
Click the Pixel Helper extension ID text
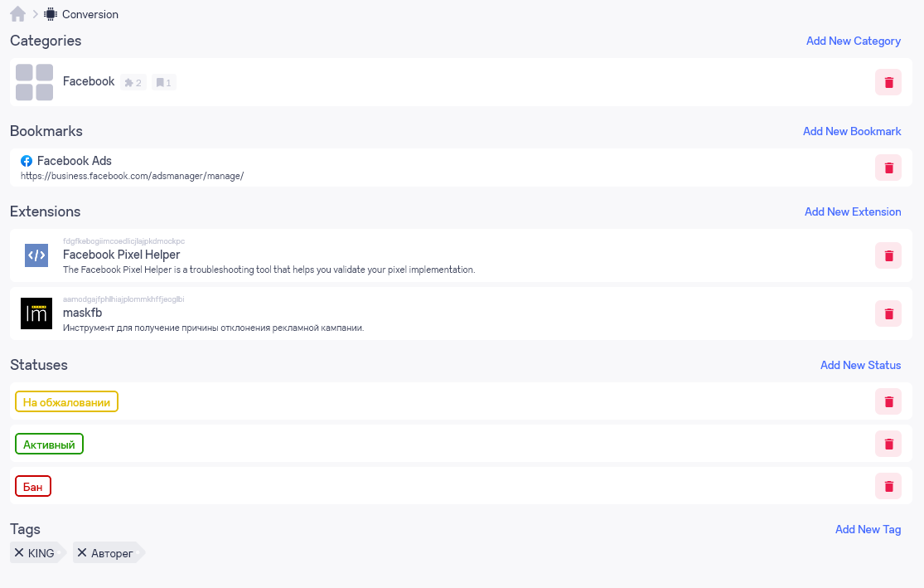pyautogui.click(x=123, y=241)
